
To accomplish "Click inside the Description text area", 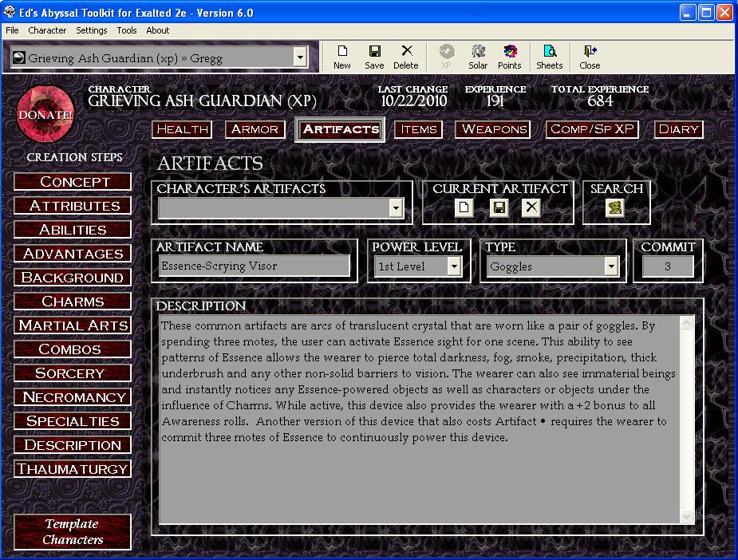I will 420,420.
